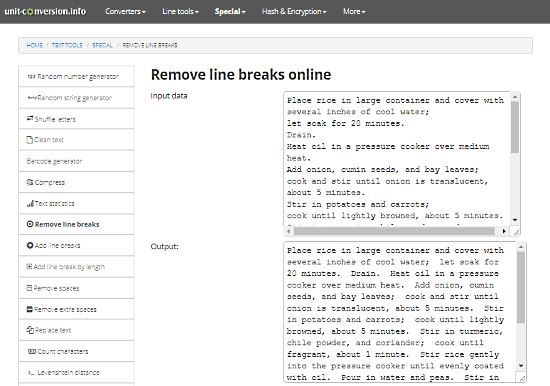
Task: Open Shuffle letters sidebar link
Action: (76, 119)
